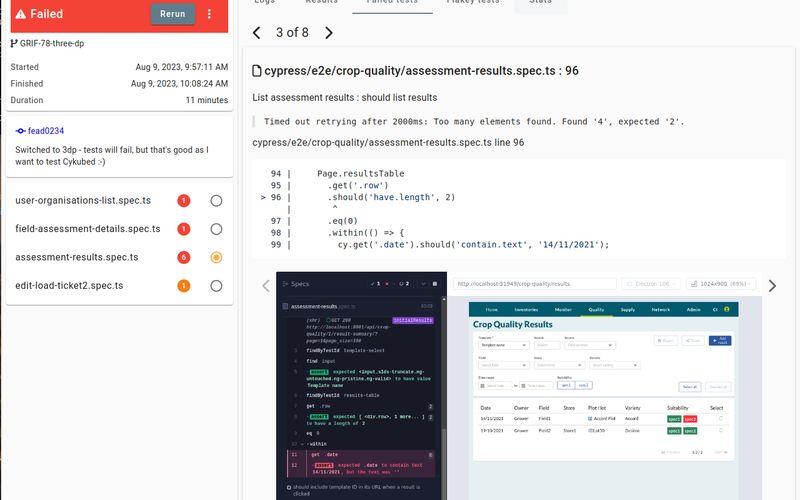
Task: Select radio for user-organisations-list.spec.ts
Action: [216, 201]
